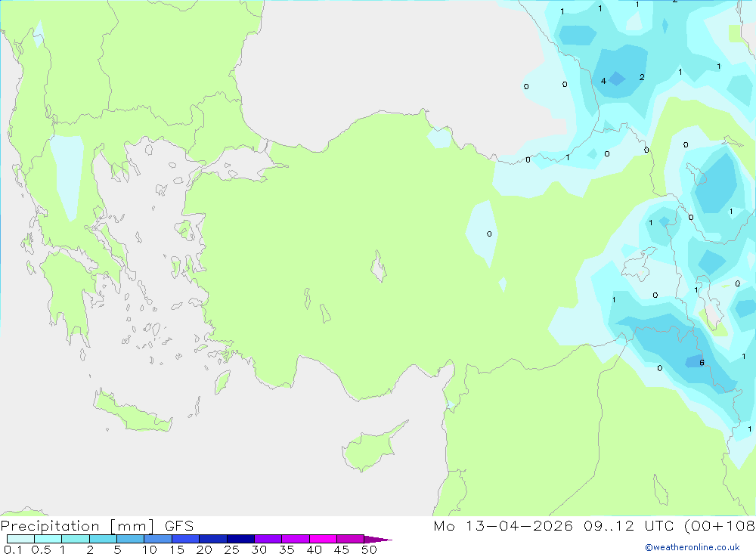Image resolution: width=756 pixels, height=554 pixels.
Task: Click the legend label '35'
Action: click(x=287, y=549)
